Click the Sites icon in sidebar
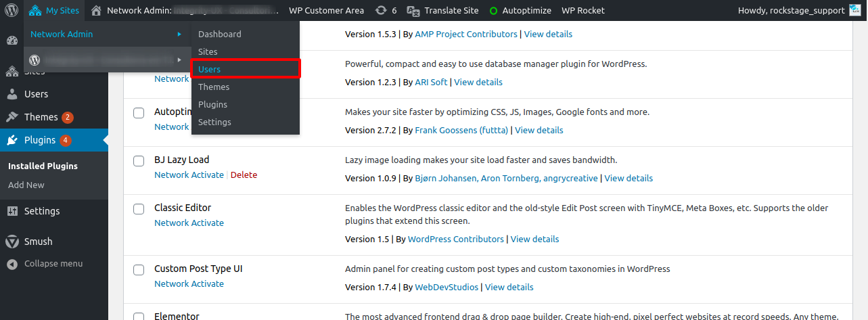Viewport: 868px width, 320px height. point(12,70)
